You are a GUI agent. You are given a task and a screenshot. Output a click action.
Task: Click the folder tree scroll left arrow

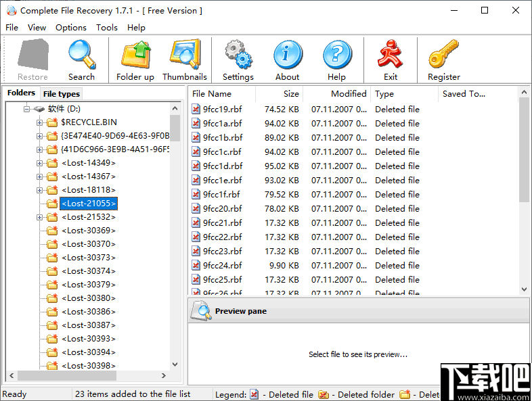click(x=12, y=375)
